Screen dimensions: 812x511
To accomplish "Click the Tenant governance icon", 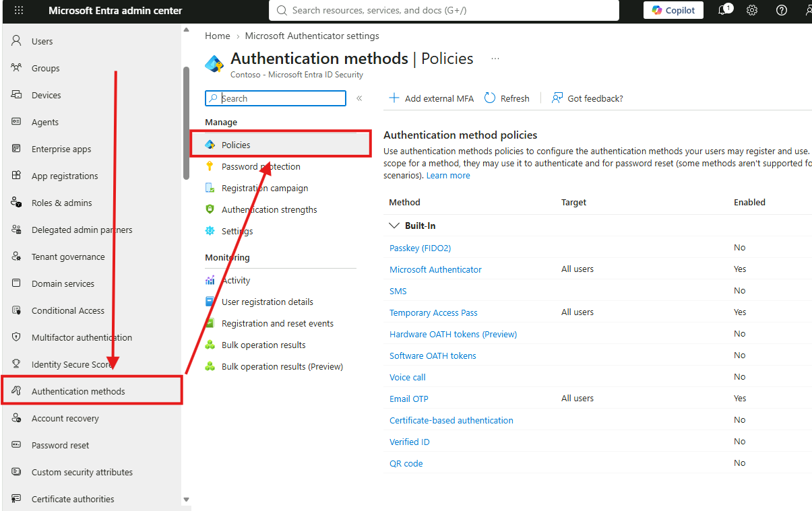I will [17, 257].
